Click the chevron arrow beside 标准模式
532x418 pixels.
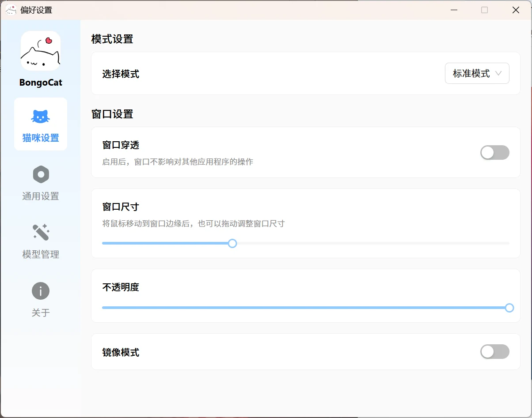click(x=498, y=74)
